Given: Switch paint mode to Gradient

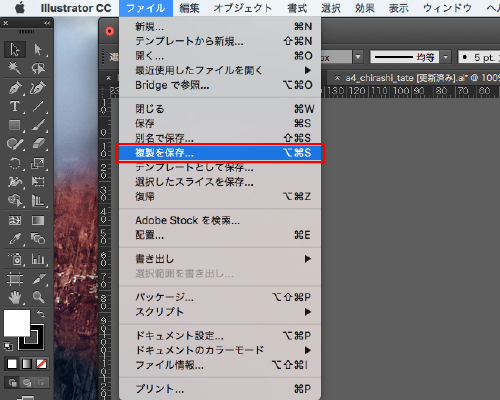Looking at the screenshot, I should [x=27, y=364].
